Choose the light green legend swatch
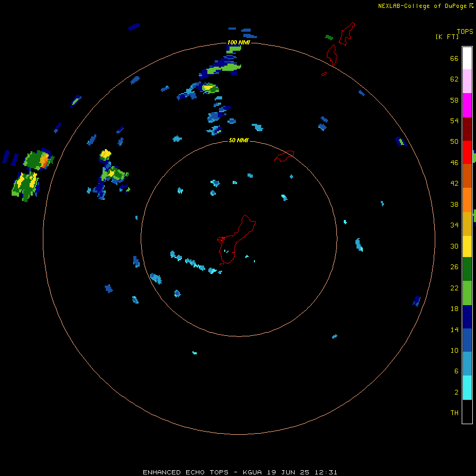The width and height of the screenshot is (476, 476). [467, 293]
